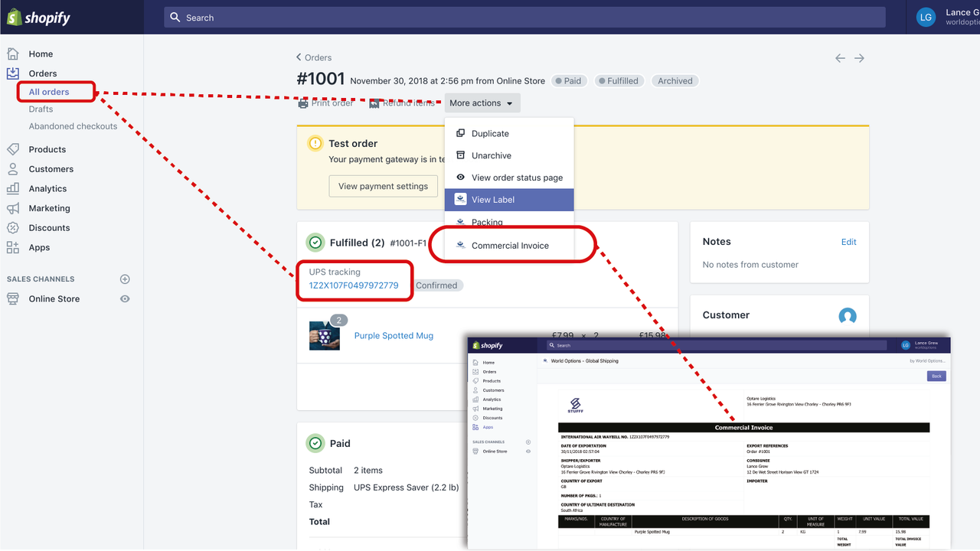Choose View order status page

(509, 178)
